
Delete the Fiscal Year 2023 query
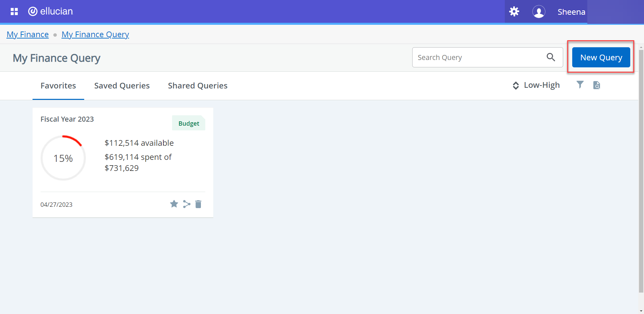pyautogui.click(x=198, y=204)
